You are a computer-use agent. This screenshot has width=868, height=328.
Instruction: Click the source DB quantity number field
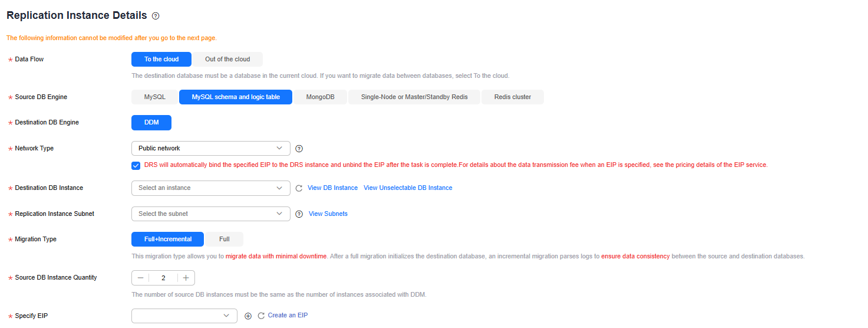pos(163,278)
